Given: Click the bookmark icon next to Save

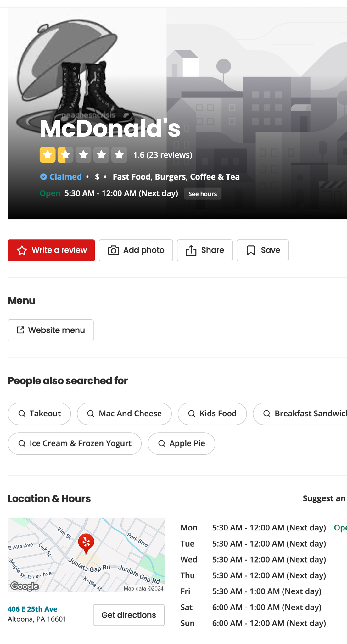Looking at the screenshot, I should [x=251, y=250].
